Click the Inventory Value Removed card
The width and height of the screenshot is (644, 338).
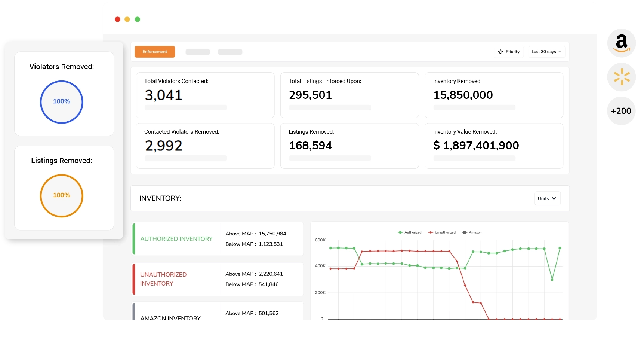[x=493, y=146]
